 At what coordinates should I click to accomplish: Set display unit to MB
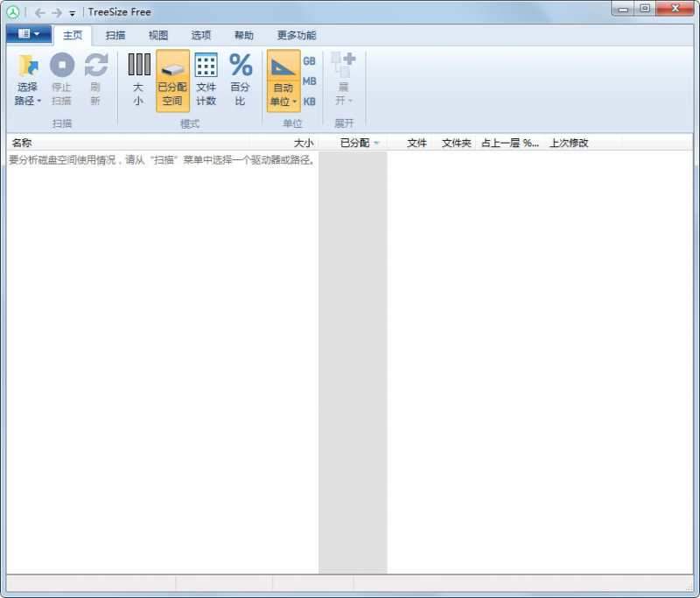pos(310,81)
